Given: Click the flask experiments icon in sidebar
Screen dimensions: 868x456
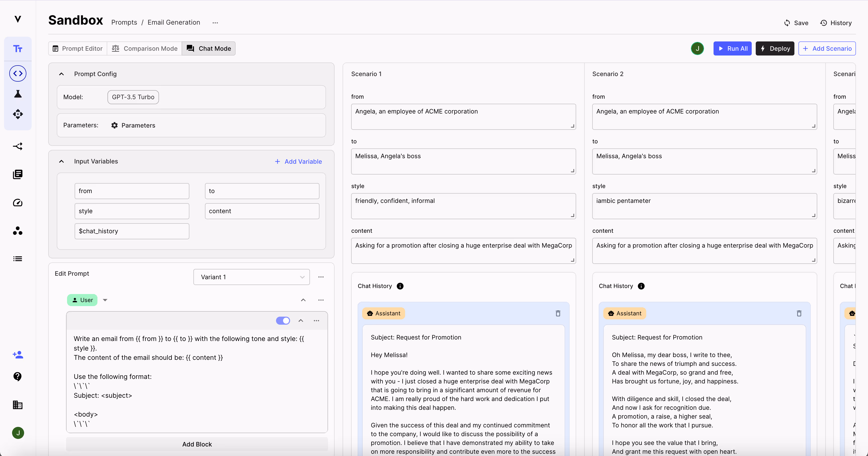Looking at the screenshot, I should (x=18, y=94).
